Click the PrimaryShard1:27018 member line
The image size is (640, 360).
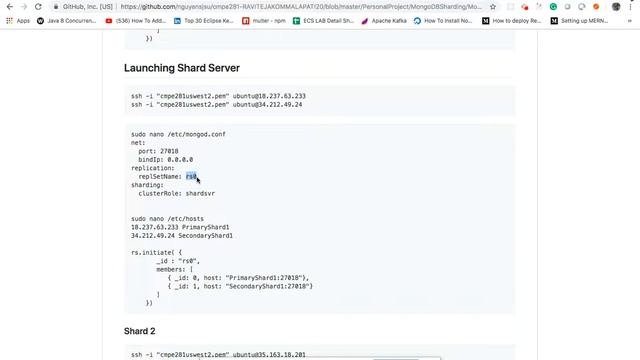tap(238, 278)
